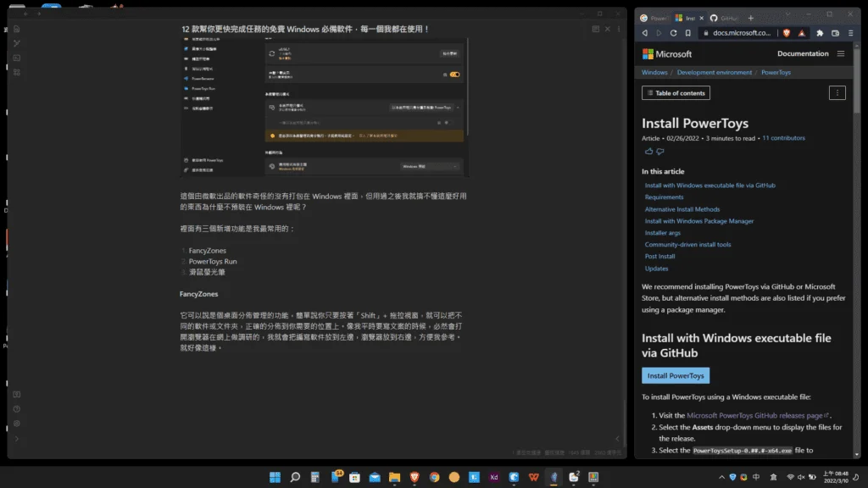Viewport: 868px width, 488px height.
Task: Jump to Install with Windows Package Manager
Action: (x=699, y=221)
